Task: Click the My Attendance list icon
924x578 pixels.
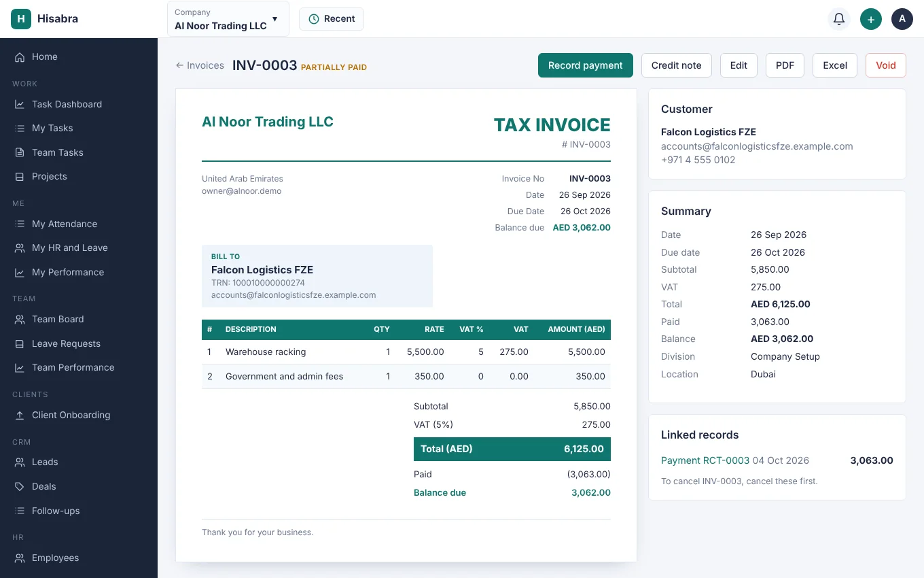Action: [20, 224]
